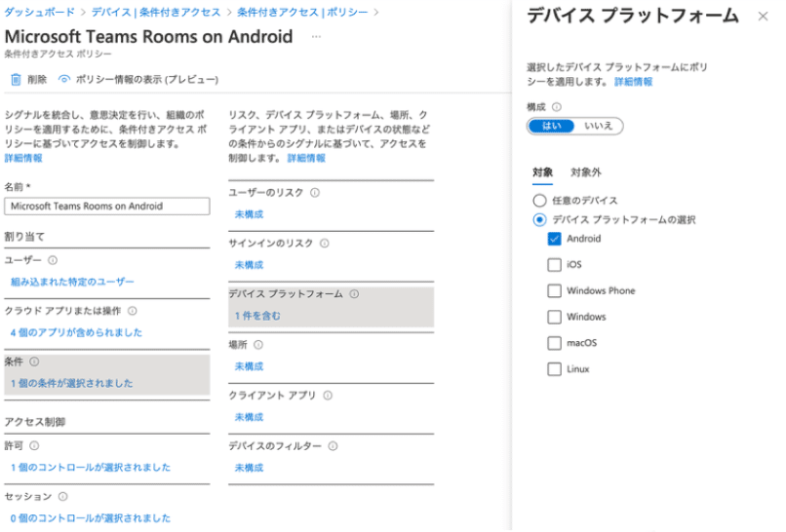Check the macOS checkbox
Viewport: 786px width, 532px height.
tap(554, 343)
